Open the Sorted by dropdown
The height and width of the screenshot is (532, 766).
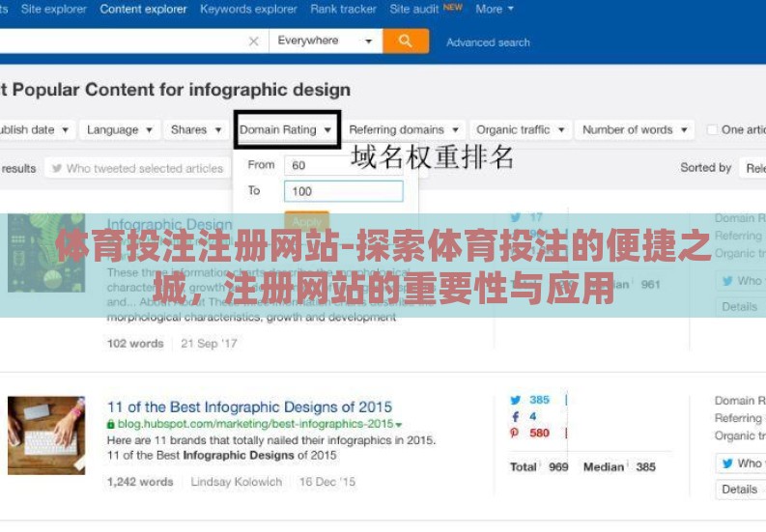pyautogui.click(x=752, y=168)
